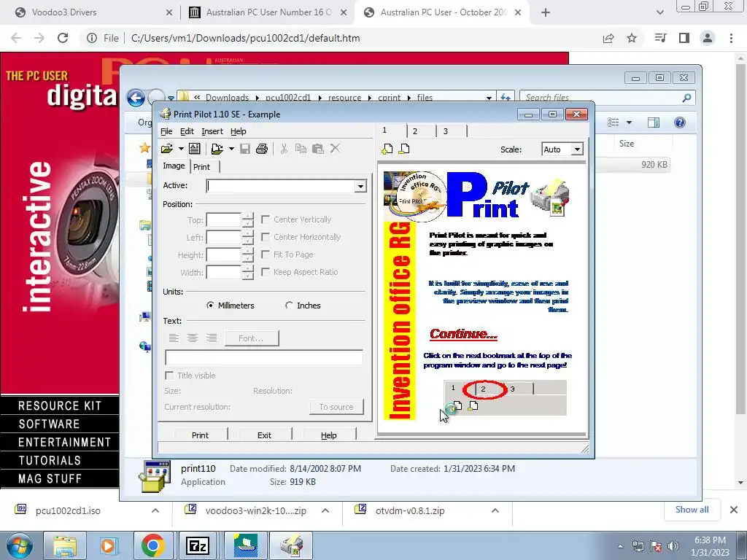The image size is (747, 560).
Task: Click the Delete X icon in toolbar
Action: (335, 149)
